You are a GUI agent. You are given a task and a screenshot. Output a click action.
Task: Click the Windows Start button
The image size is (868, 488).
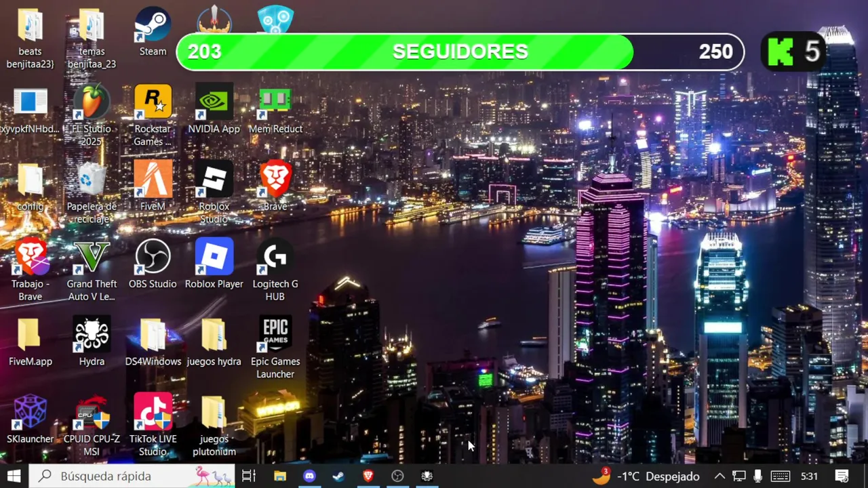point(14,476)
